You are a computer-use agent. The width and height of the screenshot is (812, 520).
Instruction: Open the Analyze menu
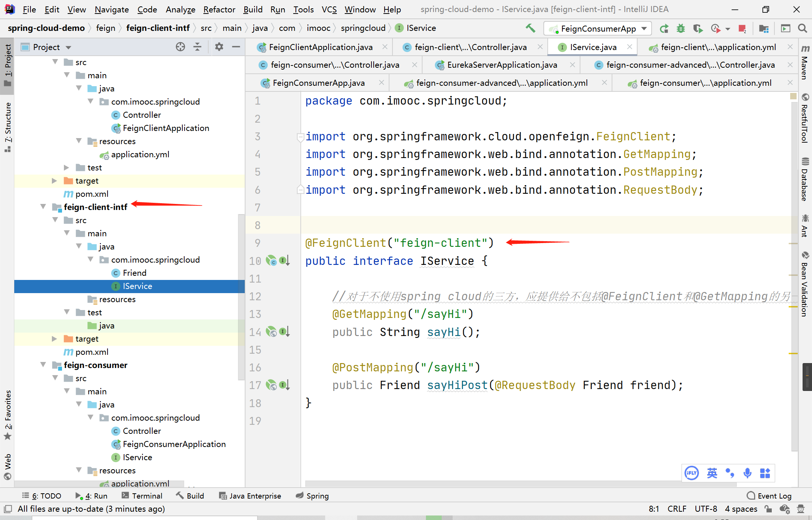click(180, 9)
